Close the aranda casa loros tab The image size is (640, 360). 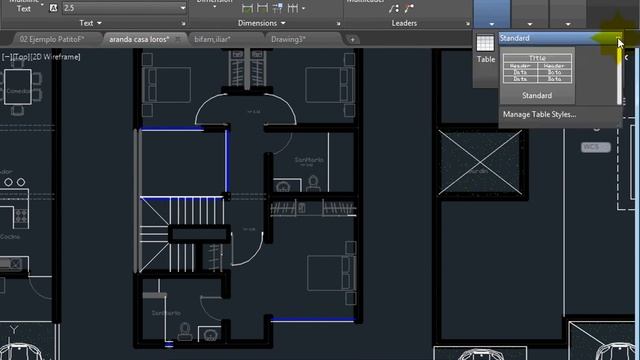point(178,40)
